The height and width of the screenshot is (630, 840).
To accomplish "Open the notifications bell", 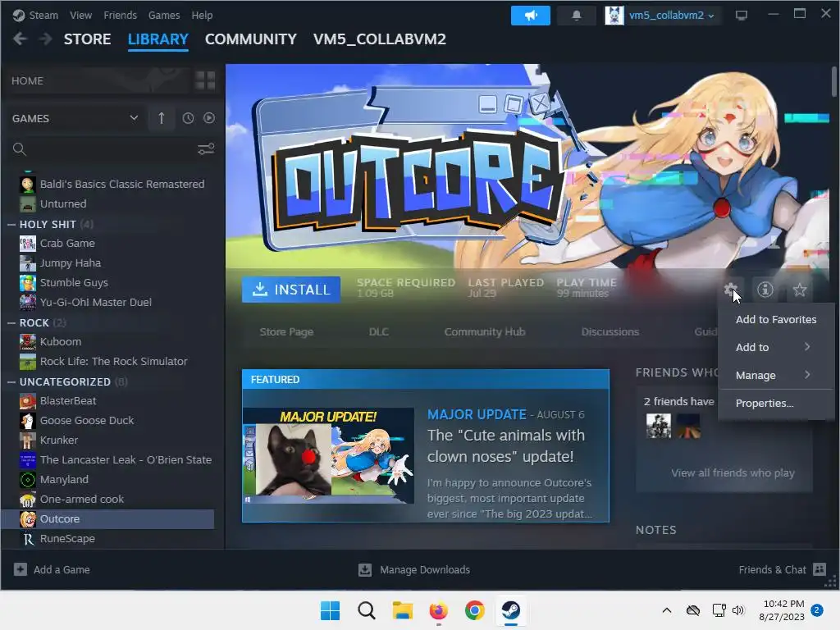I will pos(577,15).
